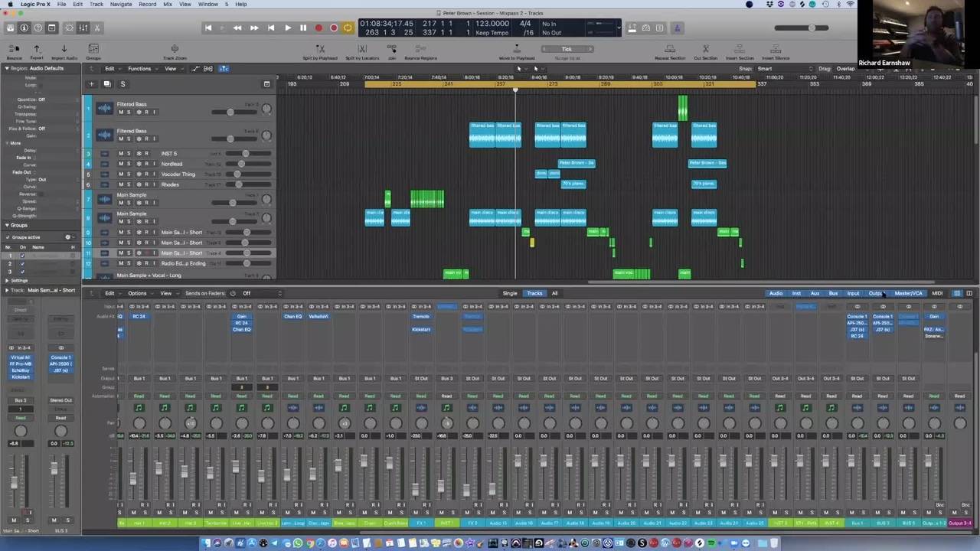Open the Mixer from the control bar
Image resolution: width=980 pixels, height=551 pixels.
click(83, 28)
